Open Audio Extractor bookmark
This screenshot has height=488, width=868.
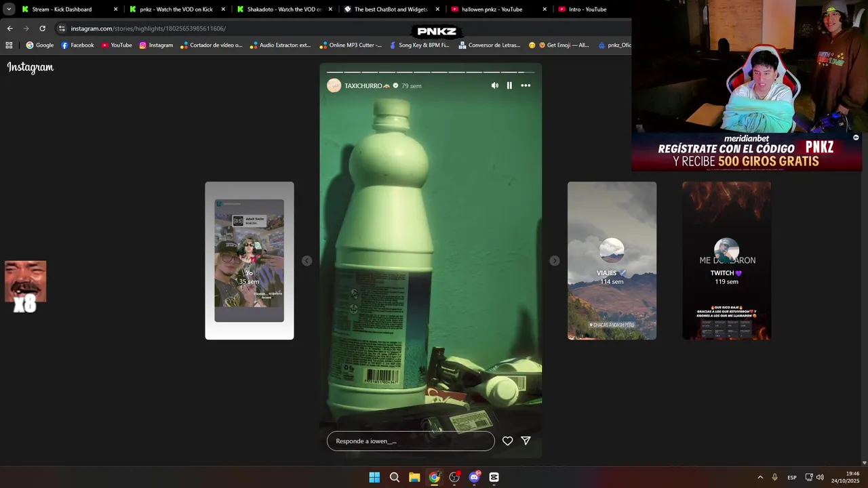point(280,45)
